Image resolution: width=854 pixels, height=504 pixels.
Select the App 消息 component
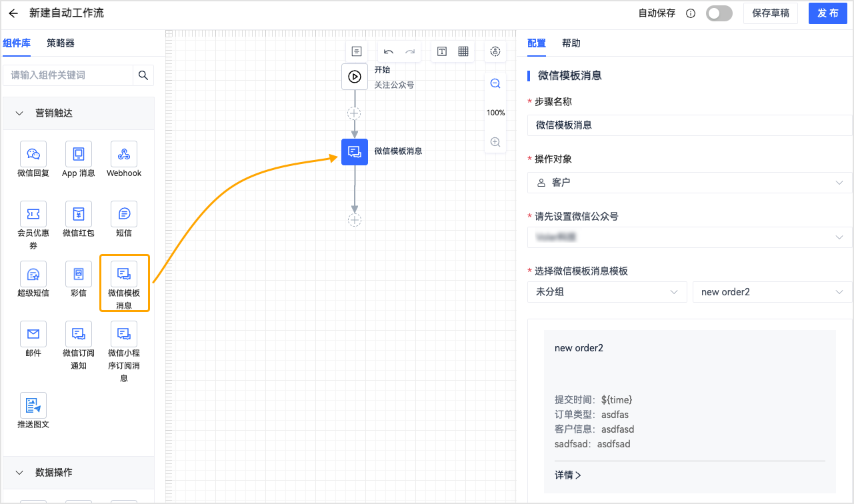point(79,159)
